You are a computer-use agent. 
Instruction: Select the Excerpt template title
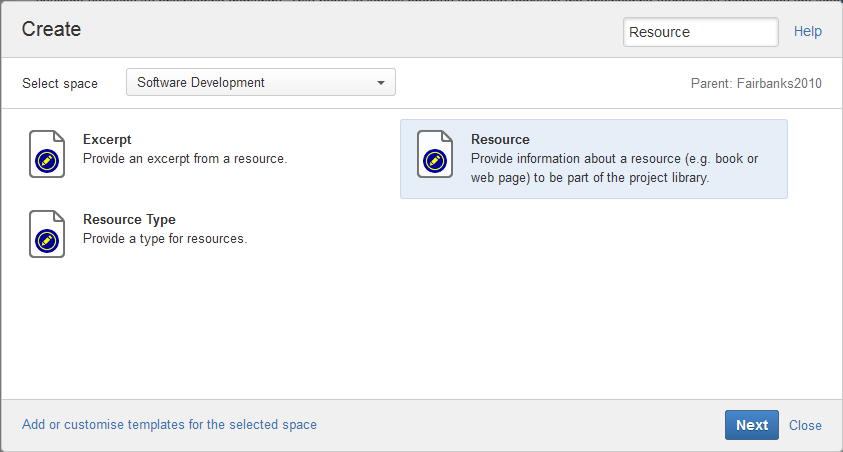(x=107, y=140)
